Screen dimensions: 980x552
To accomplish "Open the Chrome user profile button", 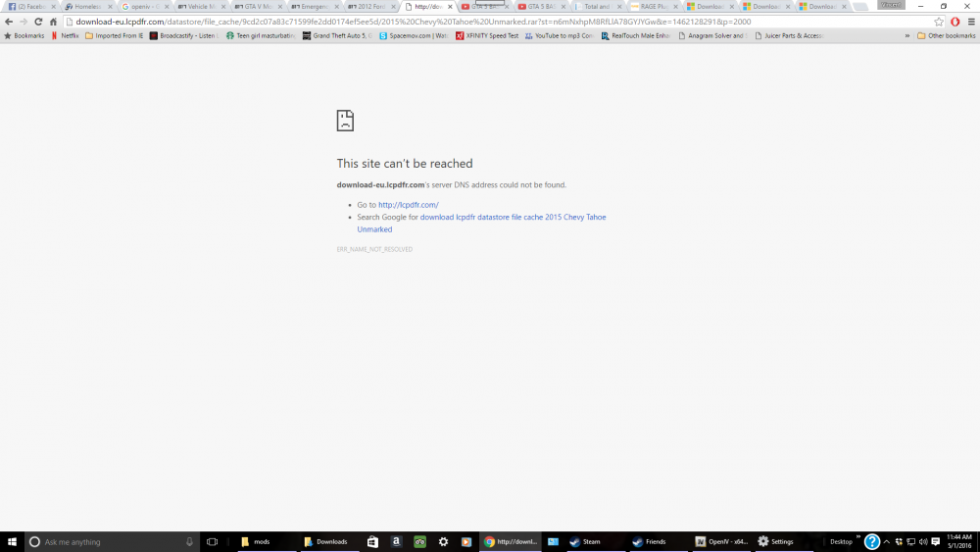I will click(x=891, y=4).
